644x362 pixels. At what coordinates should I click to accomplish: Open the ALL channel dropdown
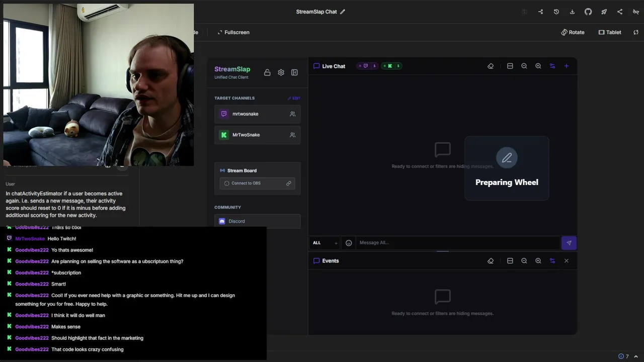[x=325, y=243]
